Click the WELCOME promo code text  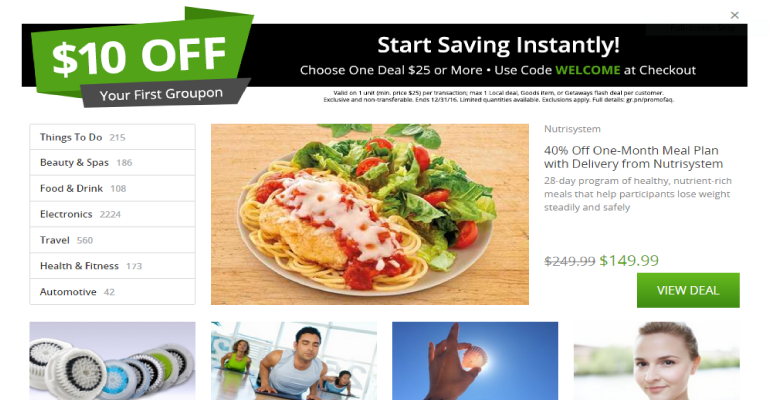[x=587, y=70]
